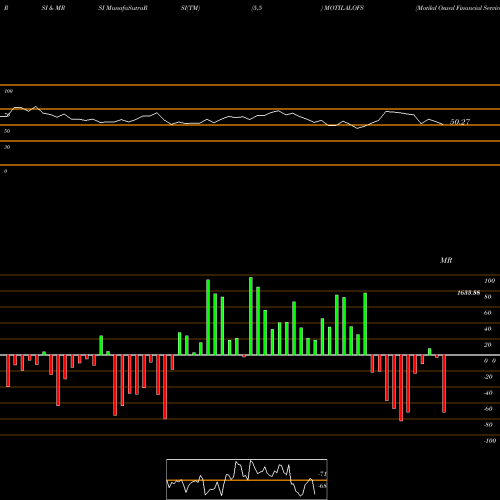Click the 80 axis label in MR chart
This screenshot has width=500, height=500.
488,297
